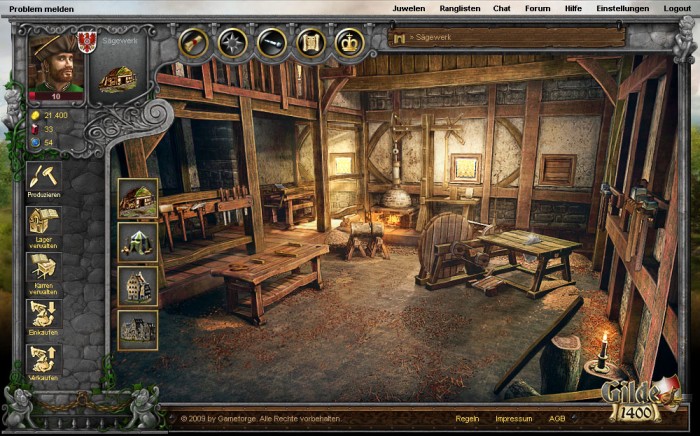Click the Gilde 1400 logo
This screenshot has width=700, height=436.
pos(641,399)
